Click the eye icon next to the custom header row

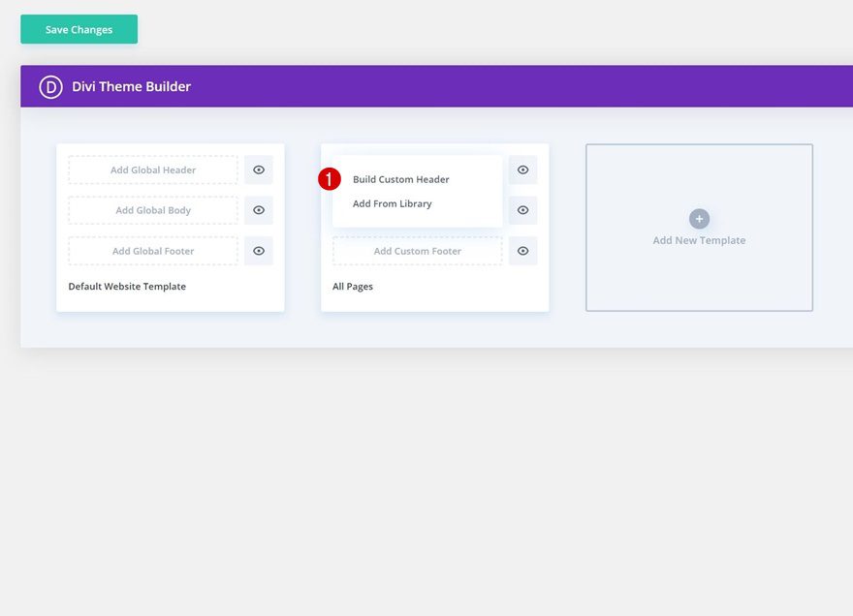[x=522, y=169]
